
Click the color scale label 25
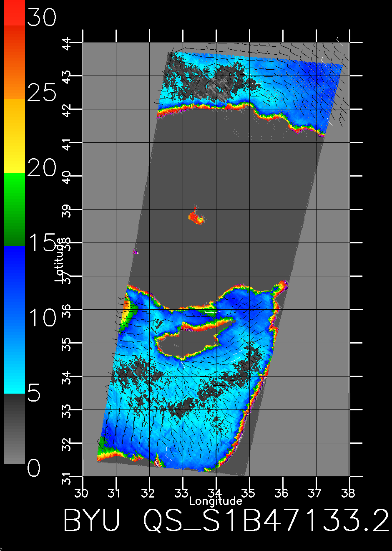click(41, 92)
